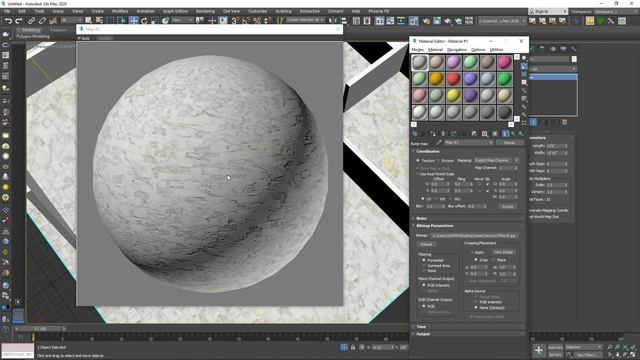Toggle the Percent Snap icon

click(257, 20)
